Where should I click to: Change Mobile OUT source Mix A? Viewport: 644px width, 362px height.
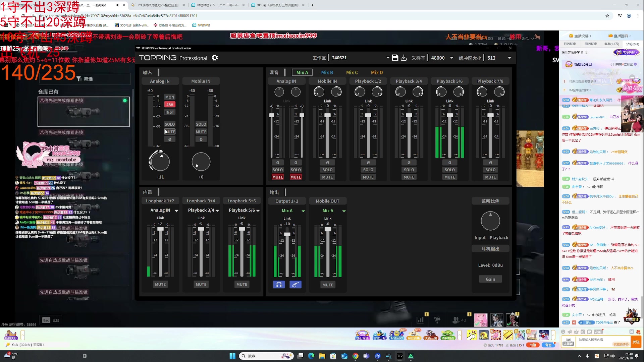(334, 210)
